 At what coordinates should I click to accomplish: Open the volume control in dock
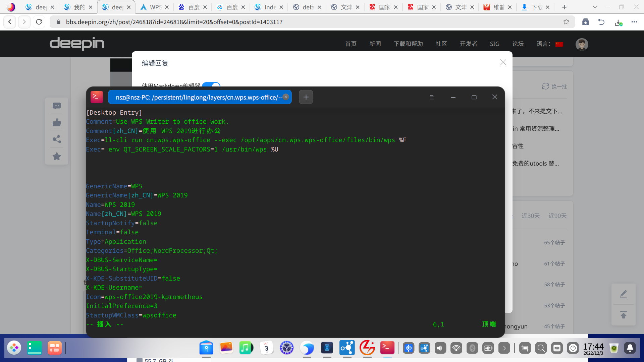point(440,348)
